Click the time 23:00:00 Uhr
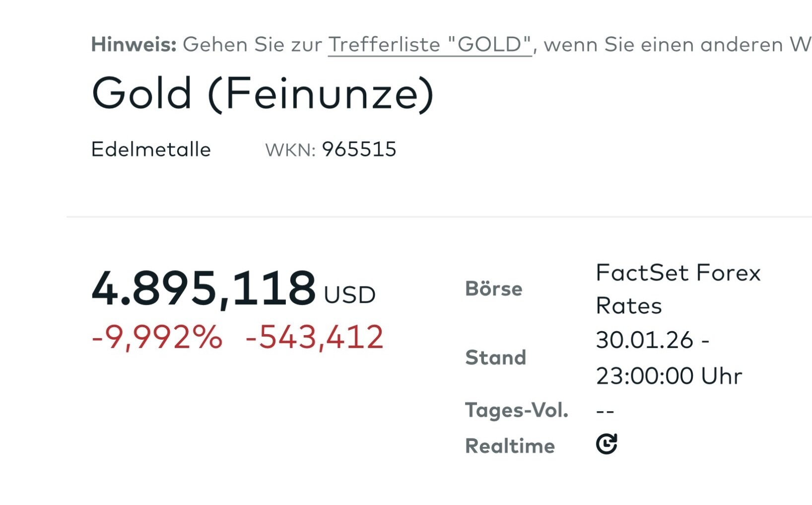This screenshot has height=505, width=812. pyautogui.click(x=669, y=376)
